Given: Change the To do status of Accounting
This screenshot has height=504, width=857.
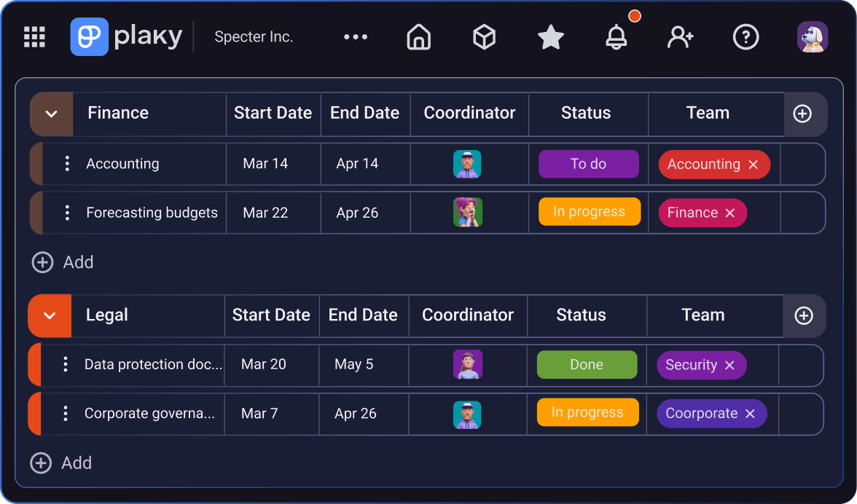Looking at the screenshot, I should [588, 164].
